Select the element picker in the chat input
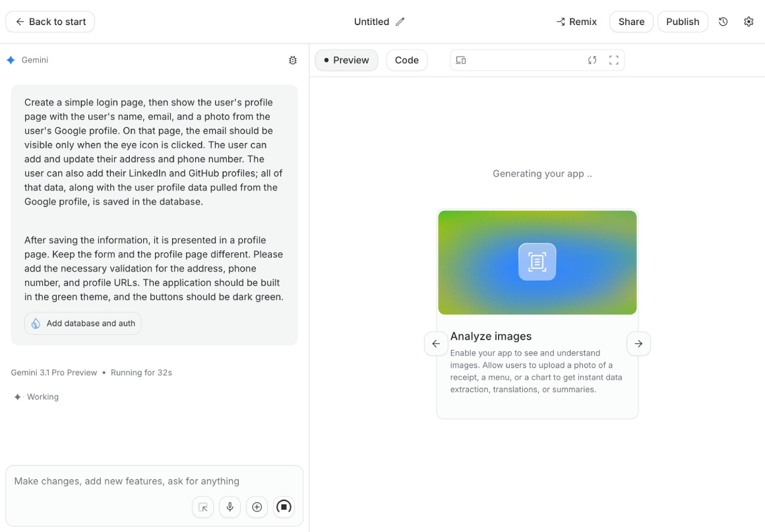 pos(202,507)
